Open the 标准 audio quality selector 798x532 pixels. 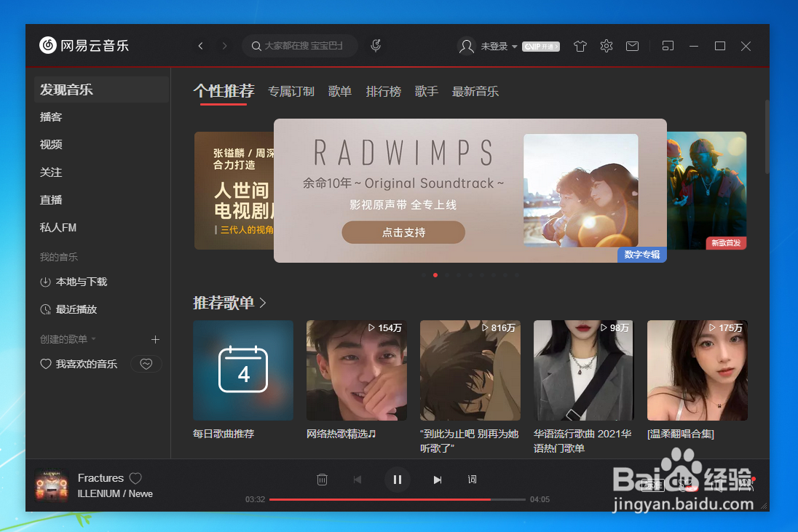pyautogui.click(x=652, y=485)
